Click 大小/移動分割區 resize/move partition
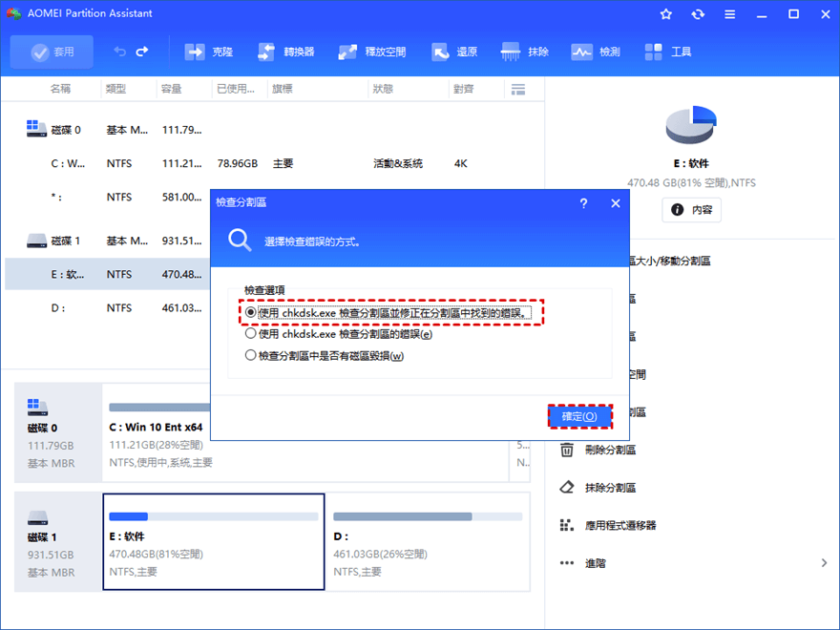Screen dimensions: 840x630 671,261
